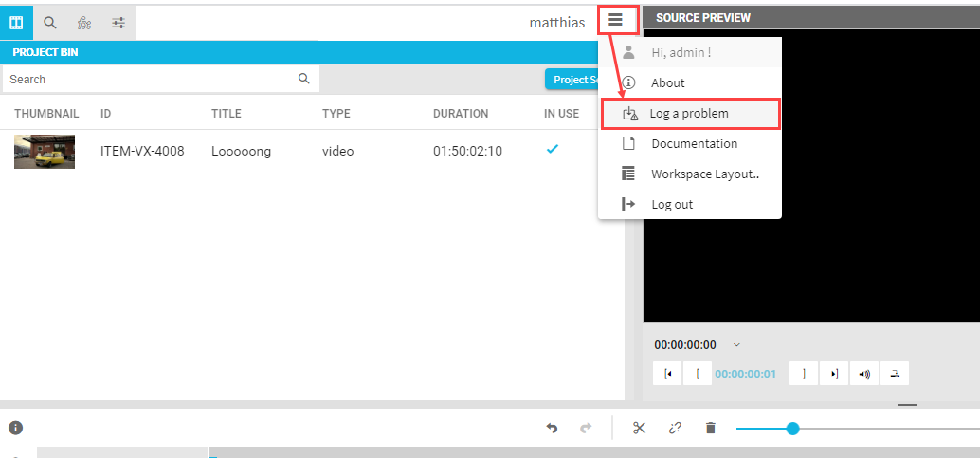Select the Looooong video thumbnail
The image size is (980, 458).
tap(45, 152)
